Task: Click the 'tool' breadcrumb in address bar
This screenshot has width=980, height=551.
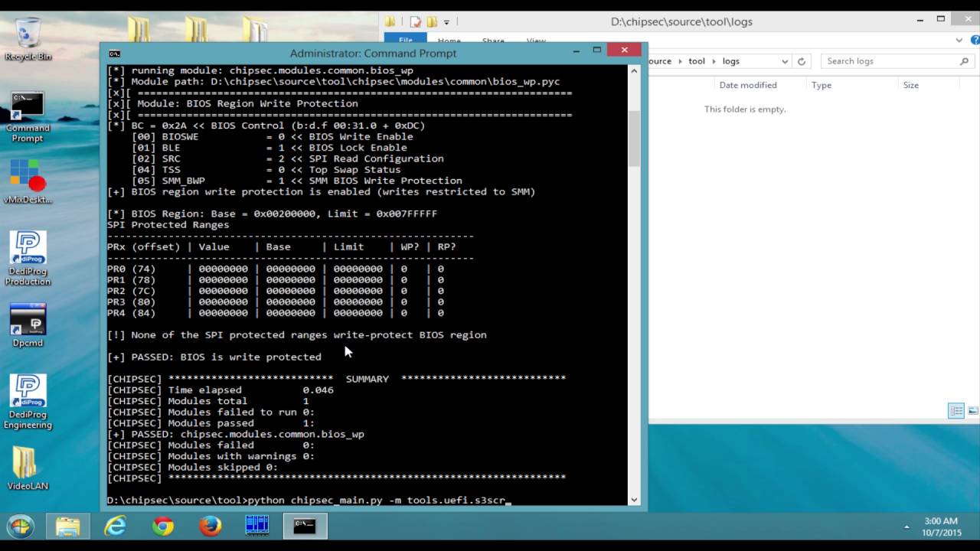Action: coord(697,61)
